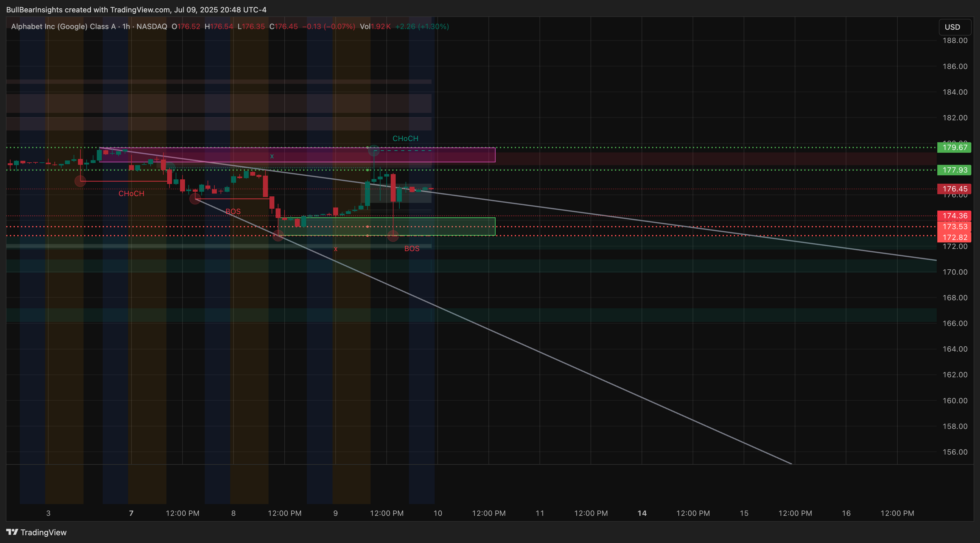Click the green 179.67 price label
This screenshot has width=980, height=543.
coord(955,148)
